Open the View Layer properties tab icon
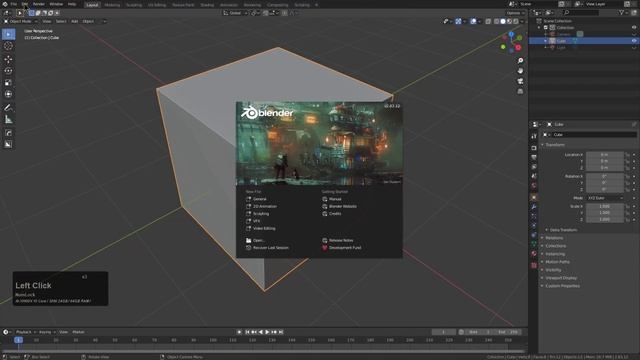This screenshot has width=640, height=360. (534, 167)
